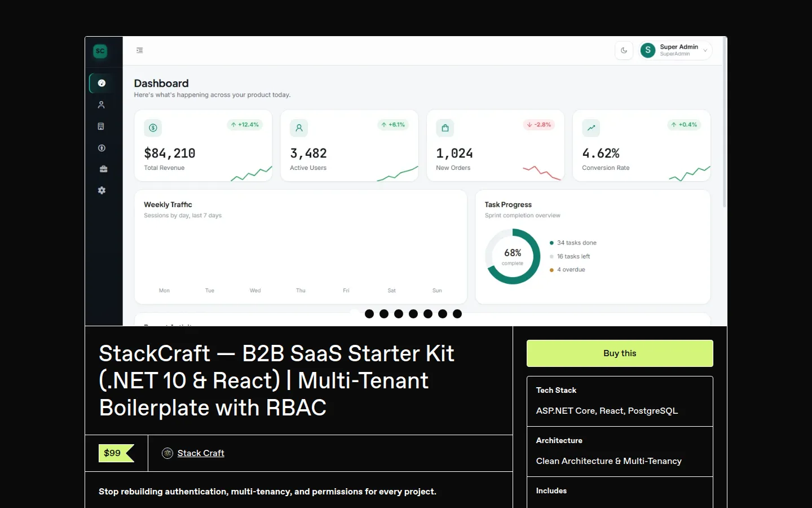This screenshot has height=508, width=812.
Task: Click the Buy this button
Action: pyautogui.click(x=620, y=353)
